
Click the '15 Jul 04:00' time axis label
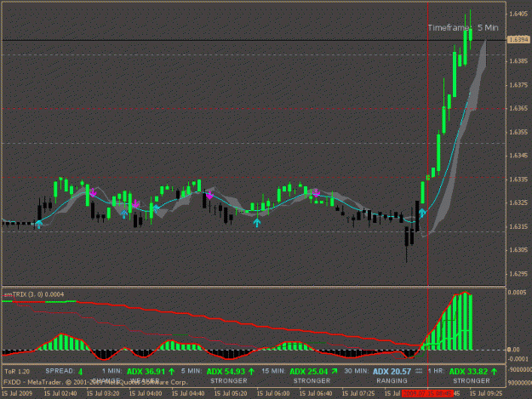pyautogui.click(x=146, y=394)
